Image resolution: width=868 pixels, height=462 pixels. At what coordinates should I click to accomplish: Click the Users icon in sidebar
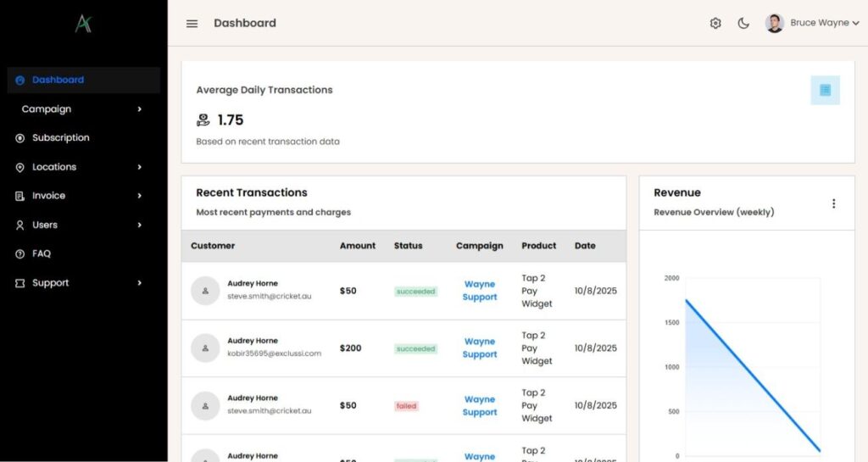20,225
